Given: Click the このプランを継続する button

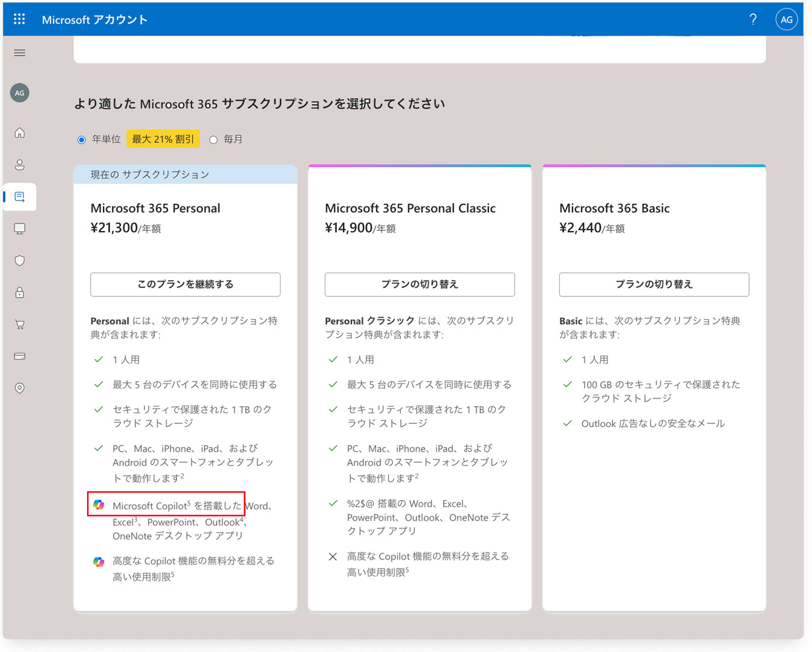Looking at the screenshot, I should (185, 284).
